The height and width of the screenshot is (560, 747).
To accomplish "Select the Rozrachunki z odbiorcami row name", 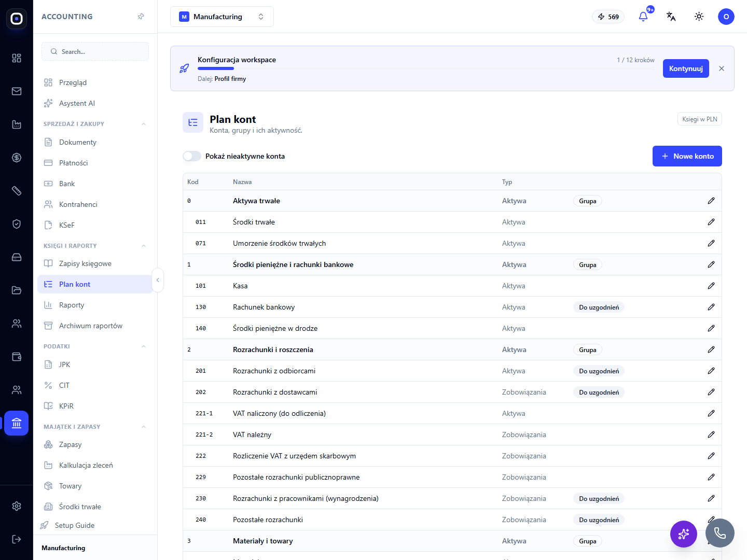I will point(274,371).
